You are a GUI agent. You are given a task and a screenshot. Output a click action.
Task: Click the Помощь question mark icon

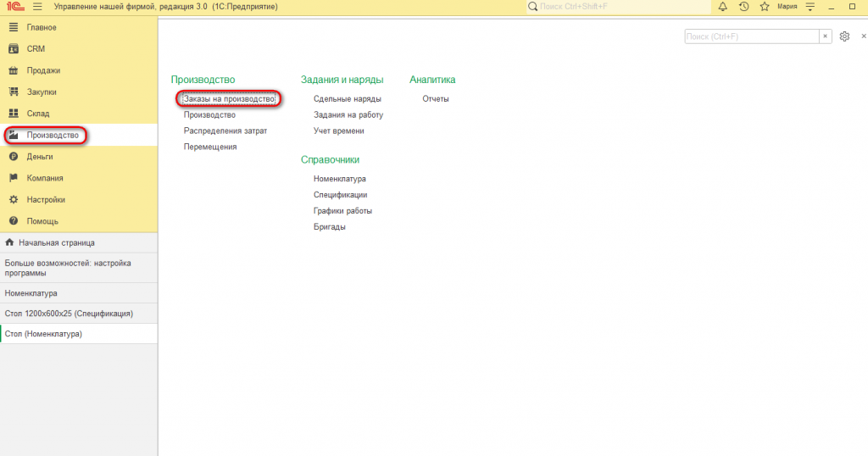point(14,221)
